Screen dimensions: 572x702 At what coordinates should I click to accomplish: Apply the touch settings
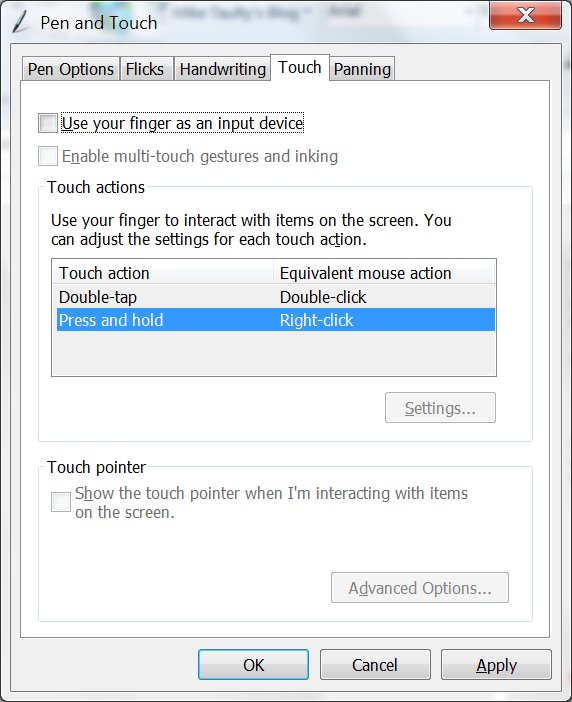click(x=496, y=665)
